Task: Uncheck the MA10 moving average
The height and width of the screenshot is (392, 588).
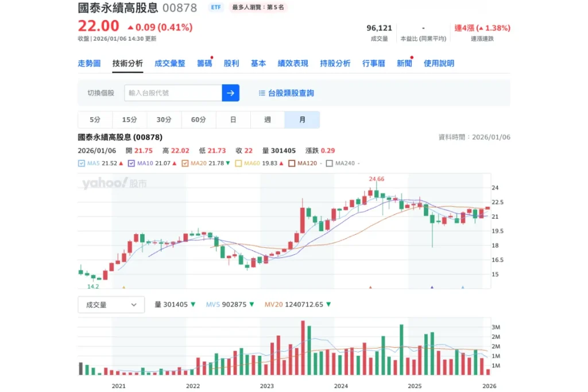Action: point(131,164)
